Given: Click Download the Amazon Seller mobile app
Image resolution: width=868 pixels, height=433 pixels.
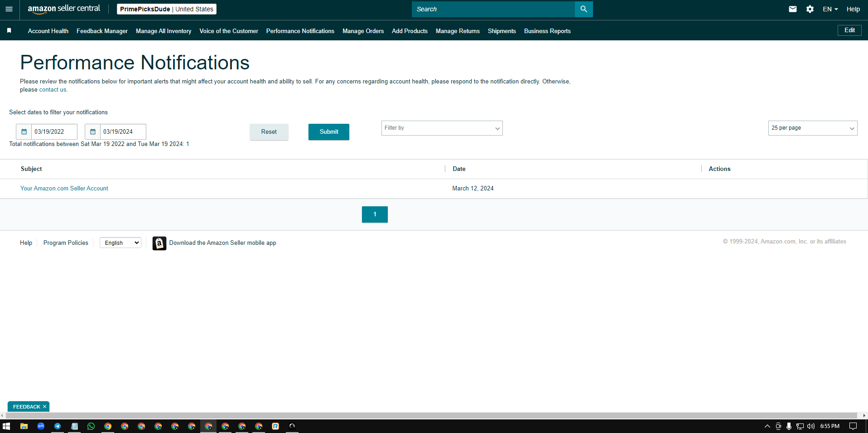Looking at the screenshot, I should [x=222, y=243].
